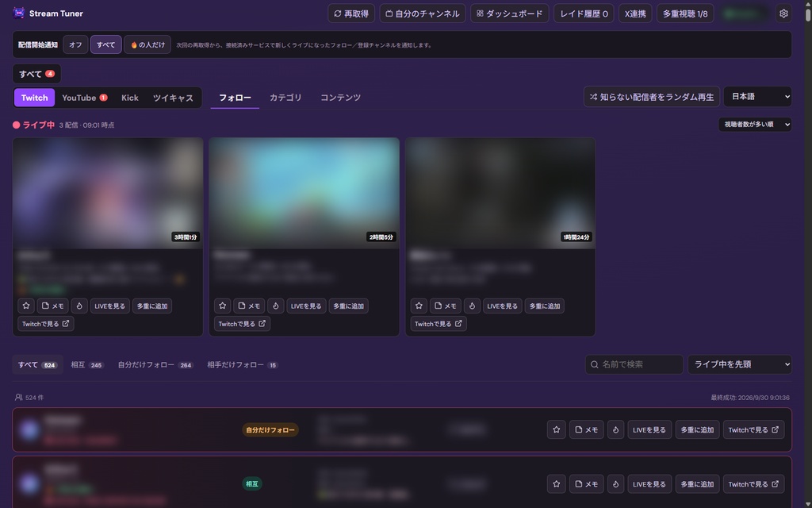The image size is (812, 508).
Task: Star the third live card
Action: 419,306
